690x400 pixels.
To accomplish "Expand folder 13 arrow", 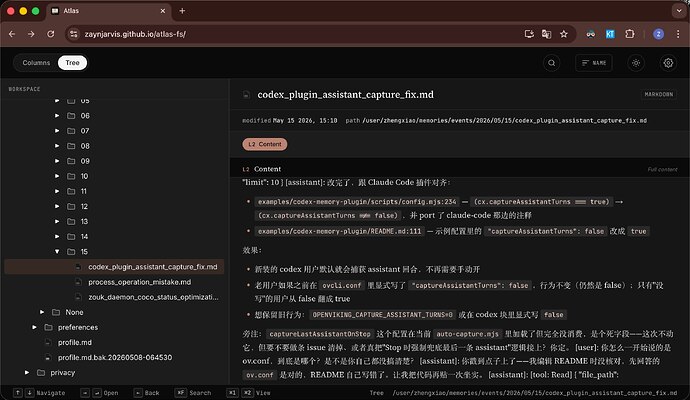I will (x=57, y=221).
